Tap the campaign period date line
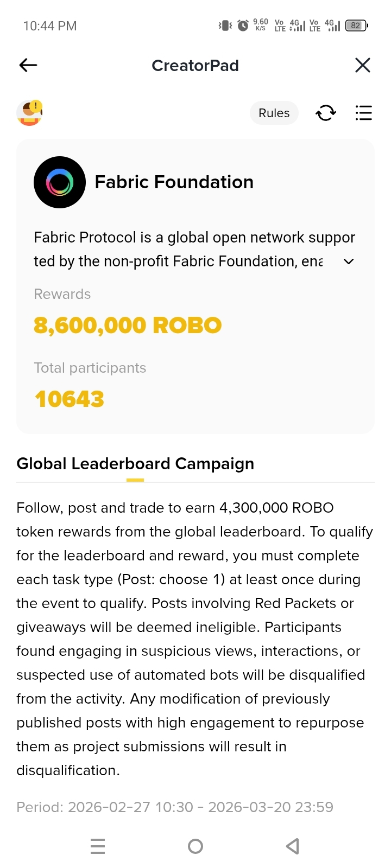 175,807
